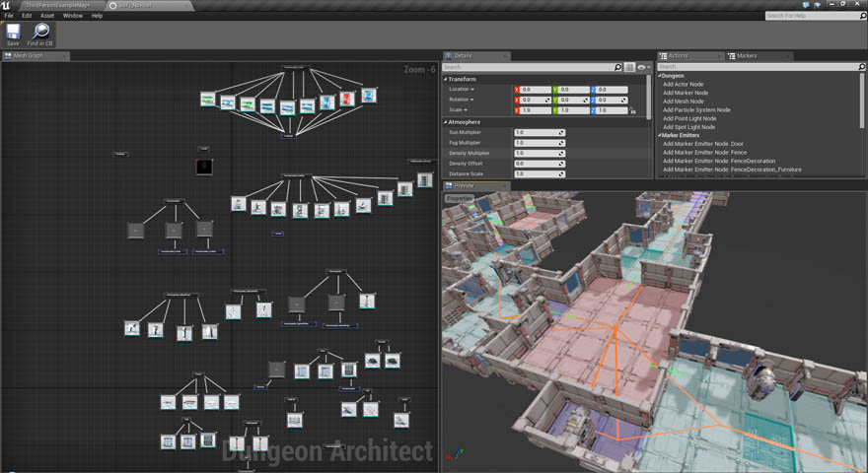
Task: Select the dark red particle node in graph
Action: 204,166
